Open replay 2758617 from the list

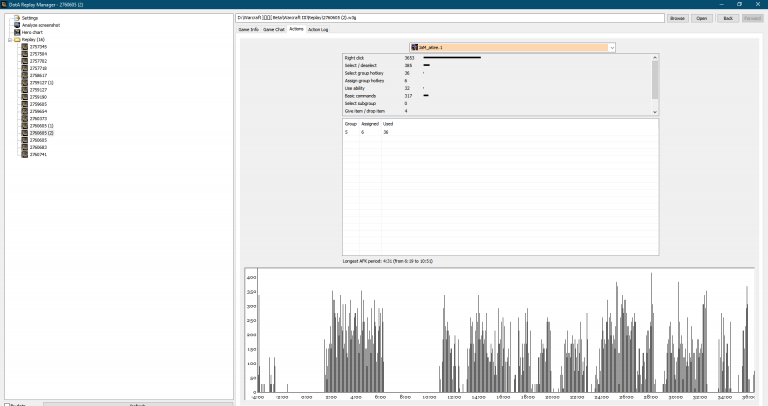38,75
